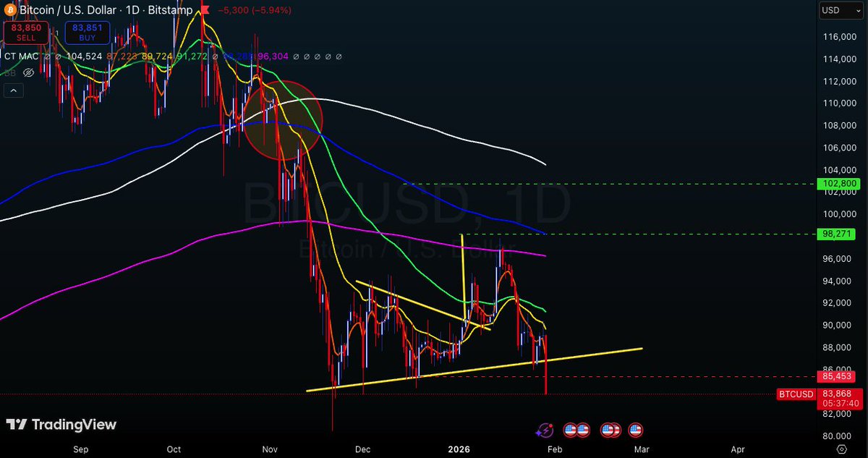Select the red ellipse drawing on the chart
Screen dimensions: 868x458
282,119
